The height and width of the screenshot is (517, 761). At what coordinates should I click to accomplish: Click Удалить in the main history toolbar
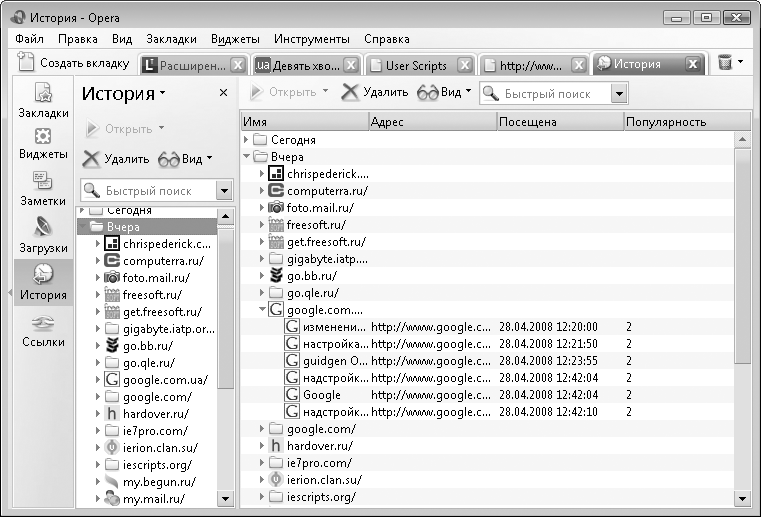(x=375, y=92)
